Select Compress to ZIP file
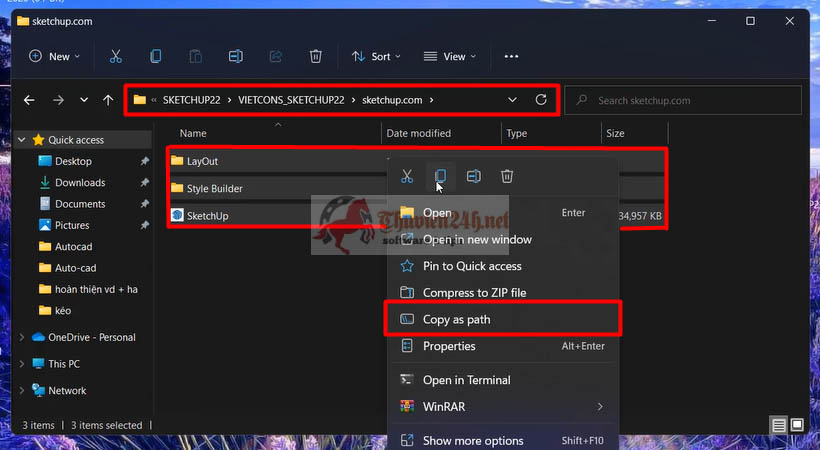The width and height of the screenshot is (820, 450). coord(502,292)
